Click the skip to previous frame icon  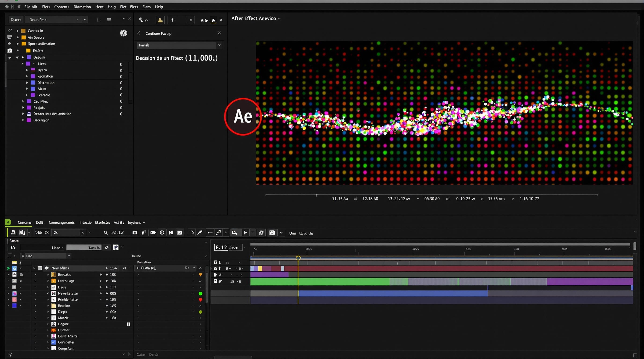pos(171,232)
